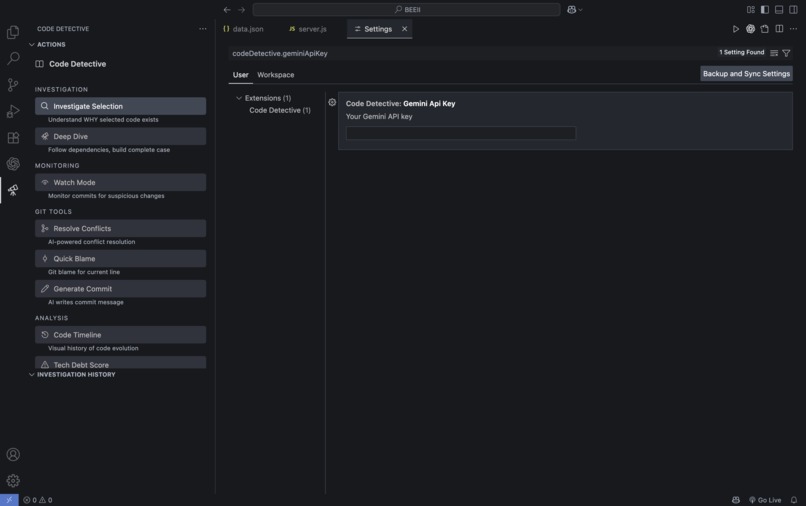Image resolution: width=806 pixels, height=506 pixels.
Task: Open editor More Actions ellipsis
Action: (x=794, y=29)
